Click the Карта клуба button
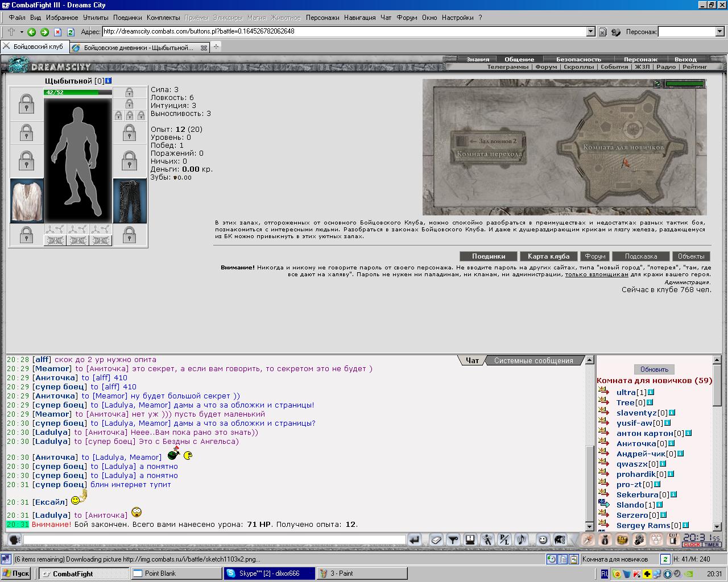The image size is (728, 582). (548, 256)
